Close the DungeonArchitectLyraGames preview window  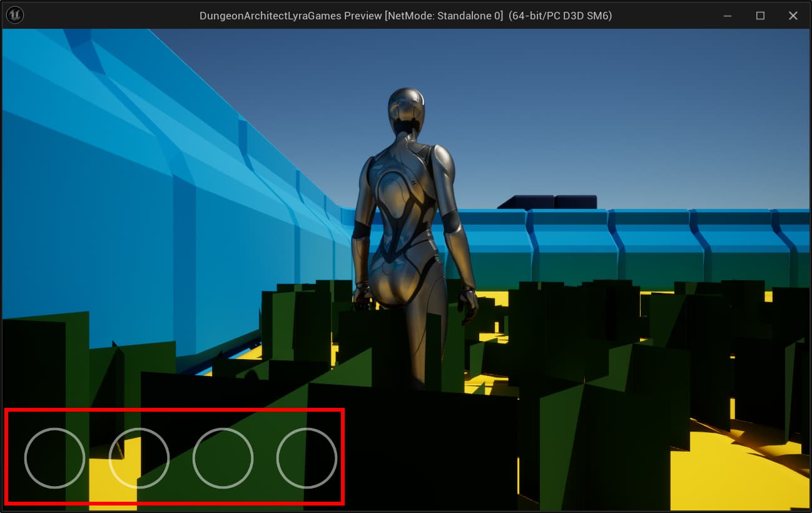tap(793, 16)
